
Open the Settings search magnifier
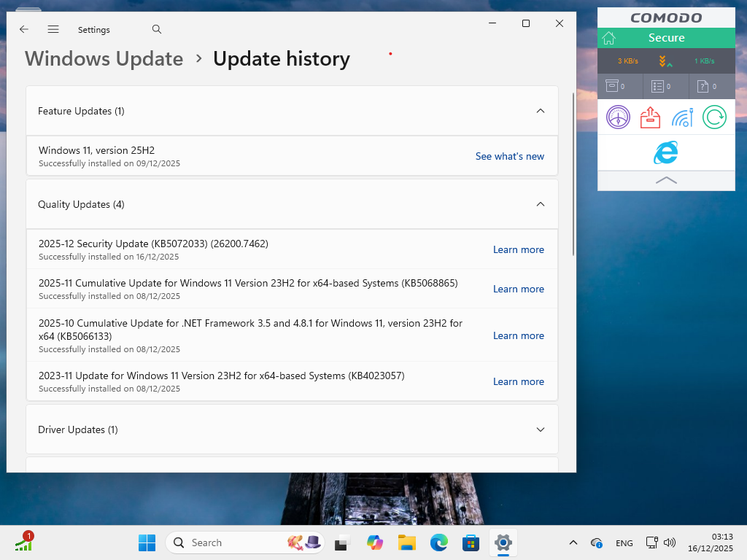click(157, 29)
